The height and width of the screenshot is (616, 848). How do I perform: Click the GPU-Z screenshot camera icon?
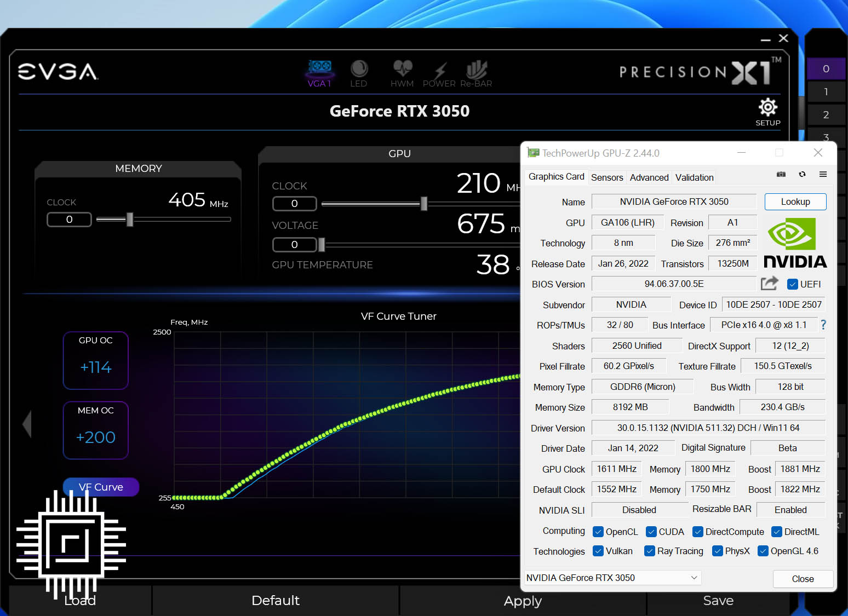coord(781,174)
